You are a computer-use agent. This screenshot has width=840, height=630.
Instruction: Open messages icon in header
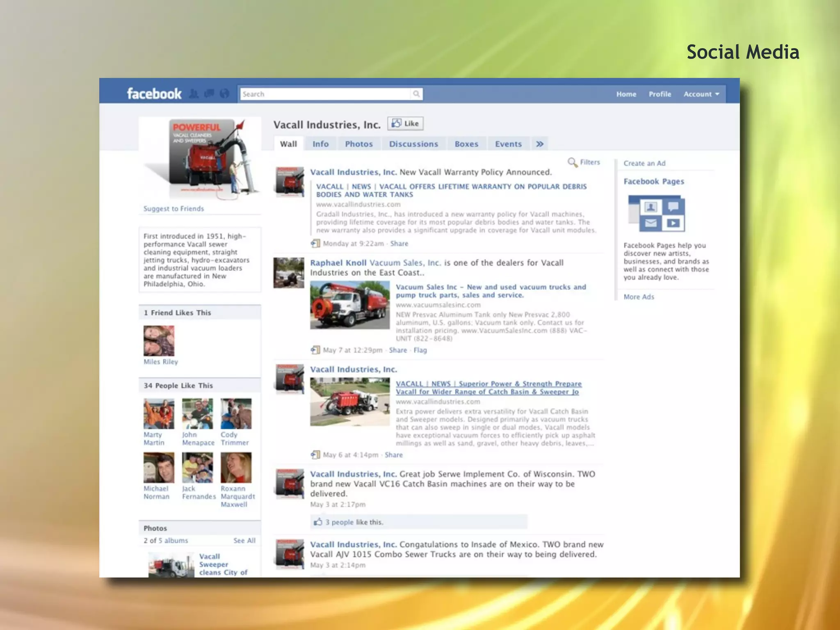(209, 94)
